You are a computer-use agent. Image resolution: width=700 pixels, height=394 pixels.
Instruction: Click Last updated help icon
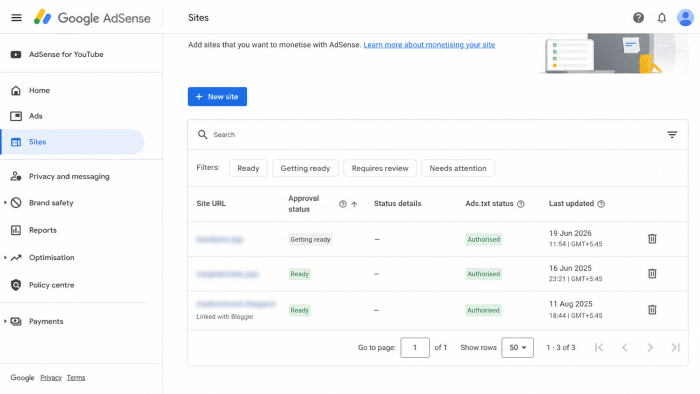point(601,204)
